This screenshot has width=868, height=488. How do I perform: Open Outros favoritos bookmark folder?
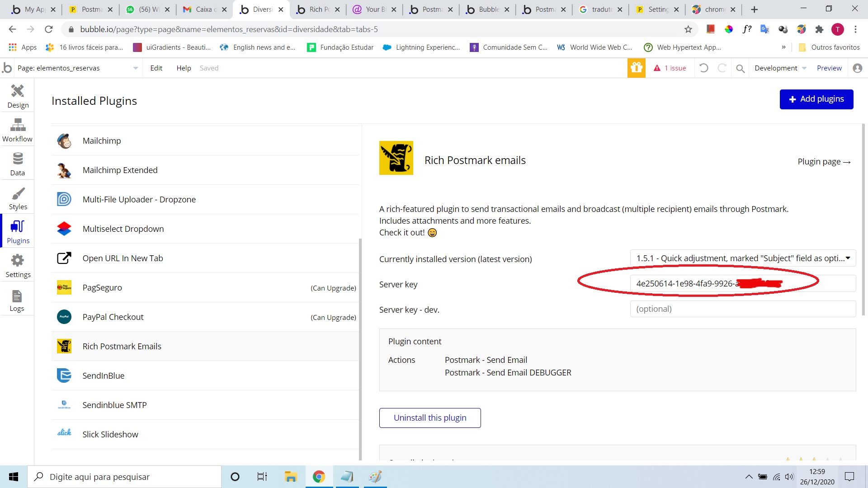point(829,47)
